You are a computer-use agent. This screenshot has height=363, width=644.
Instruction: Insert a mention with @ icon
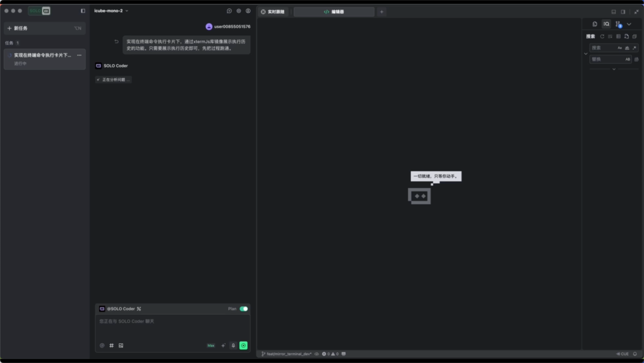tap(102, 346)
